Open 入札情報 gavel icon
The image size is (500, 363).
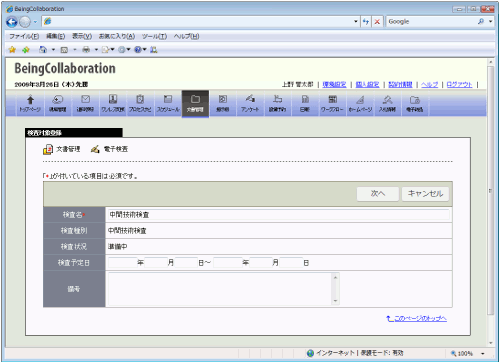point(387,104)
